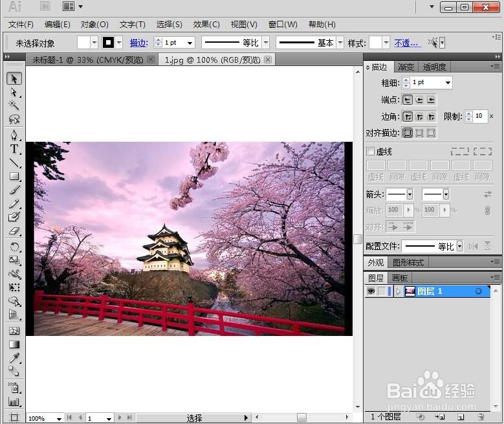Select the Eraser tool
This screenshot has width=504, height=424.
[14, 231]
